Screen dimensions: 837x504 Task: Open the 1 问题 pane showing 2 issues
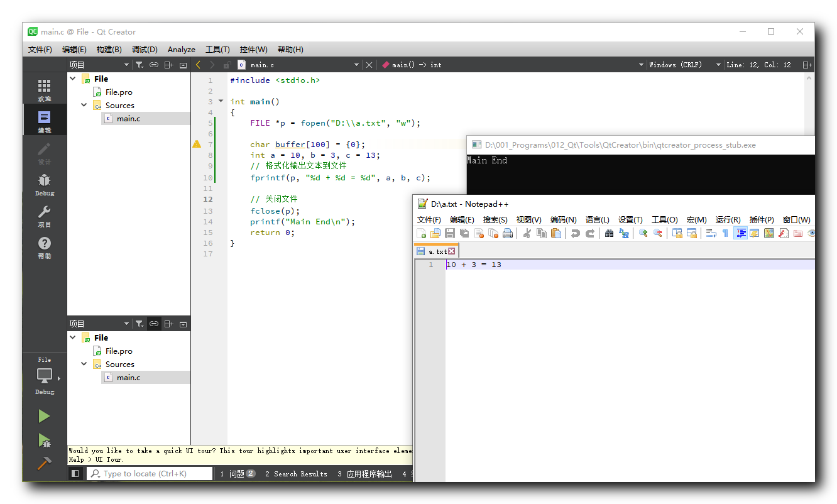point(237,473)
